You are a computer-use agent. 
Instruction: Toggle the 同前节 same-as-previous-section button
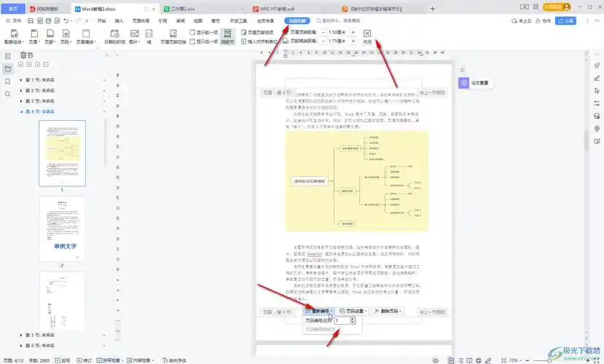(x=227, y=36)
